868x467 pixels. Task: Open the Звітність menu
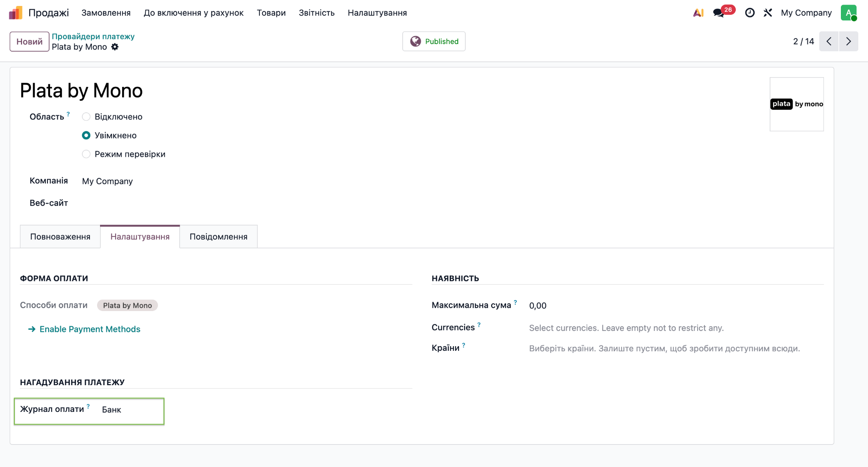pyautogui.click(x=317, y=13)
